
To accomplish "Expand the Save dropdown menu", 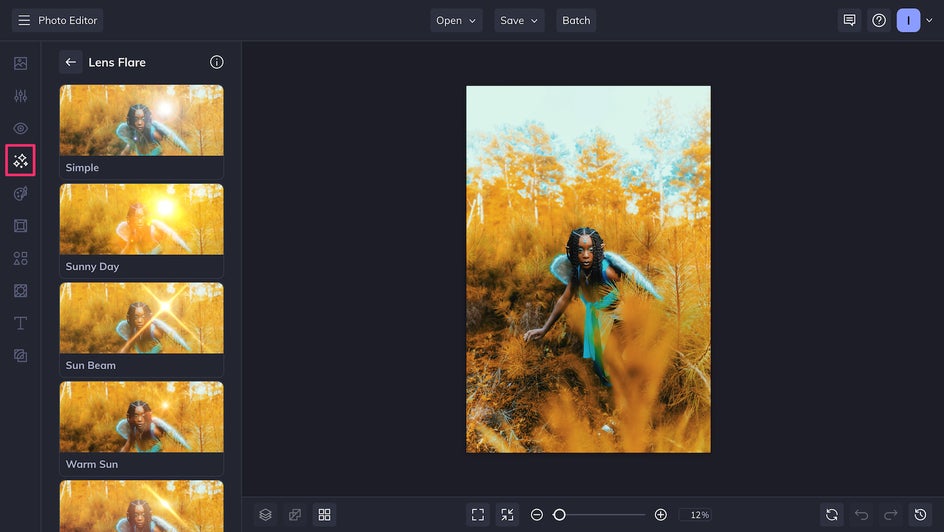I will click(519, 20).
